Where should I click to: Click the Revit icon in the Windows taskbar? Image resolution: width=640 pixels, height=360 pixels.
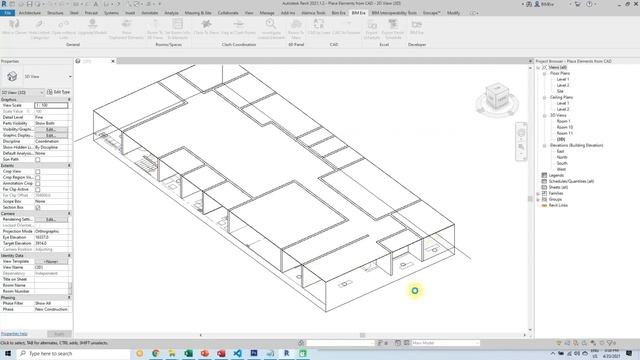tap(287, 353)
